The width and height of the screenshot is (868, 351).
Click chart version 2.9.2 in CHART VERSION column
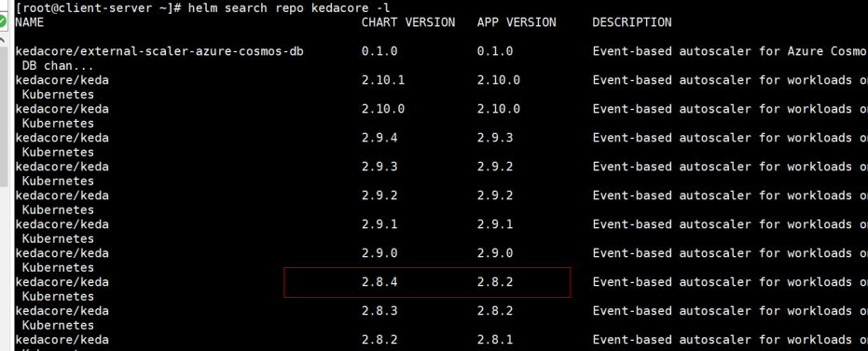pos(379,196)
